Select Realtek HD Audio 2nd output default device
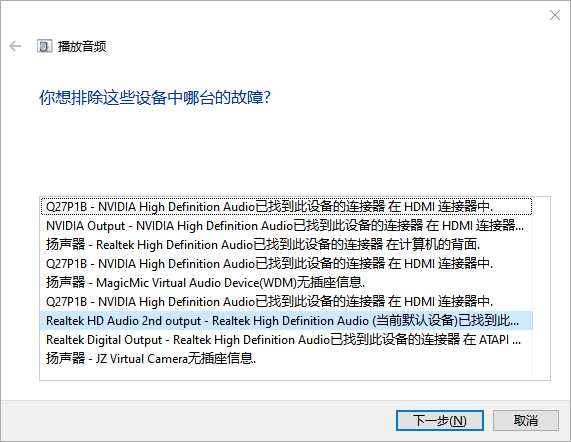The width and height of the screenshot is (571, 442). 286,320
